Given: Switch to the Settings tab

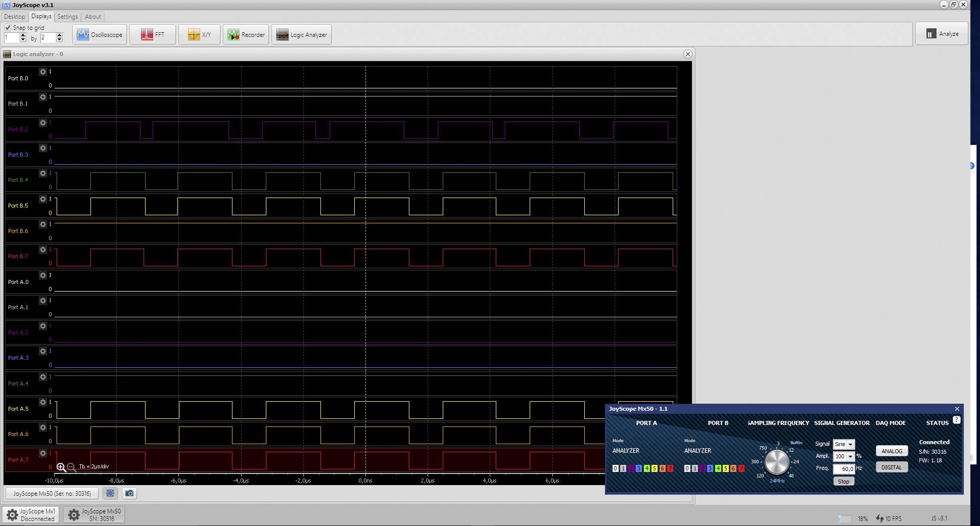Looking at the screenshot, I should coord(67,17).
